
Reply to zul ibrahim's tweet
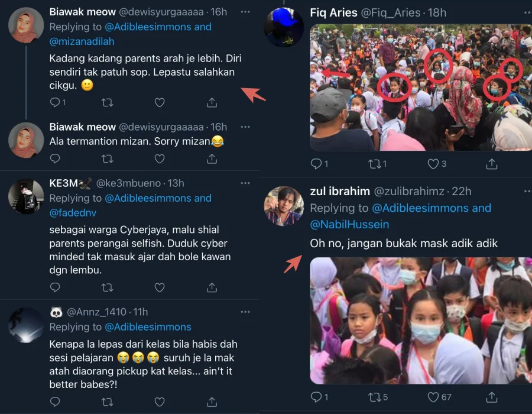319,397
